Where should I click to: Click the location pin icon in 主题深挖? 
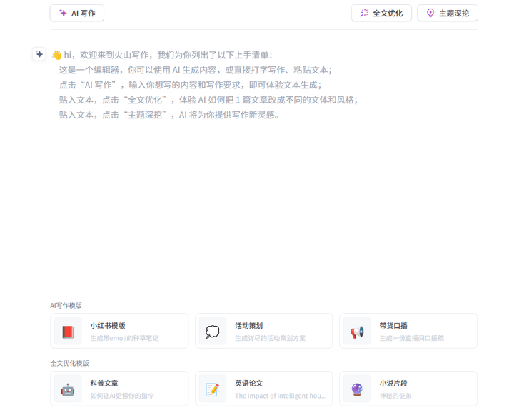coord(430,13)
